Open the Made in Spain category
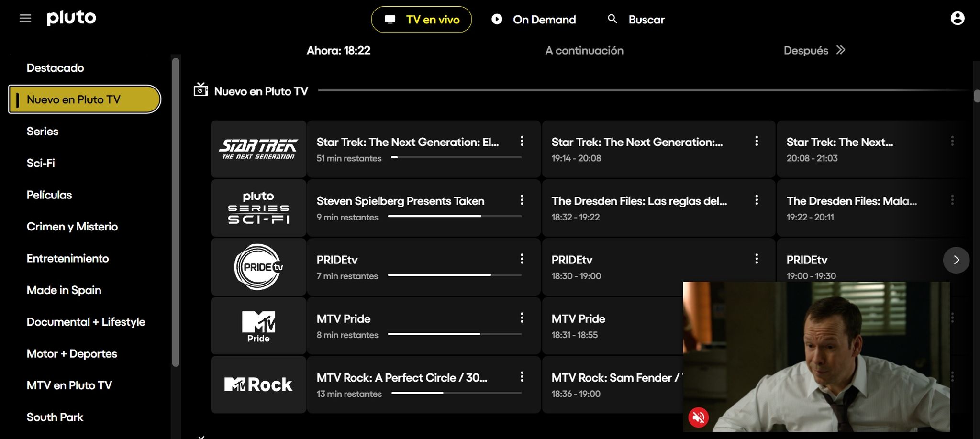This screenshot has height=439, width=980. coord(64,290)
